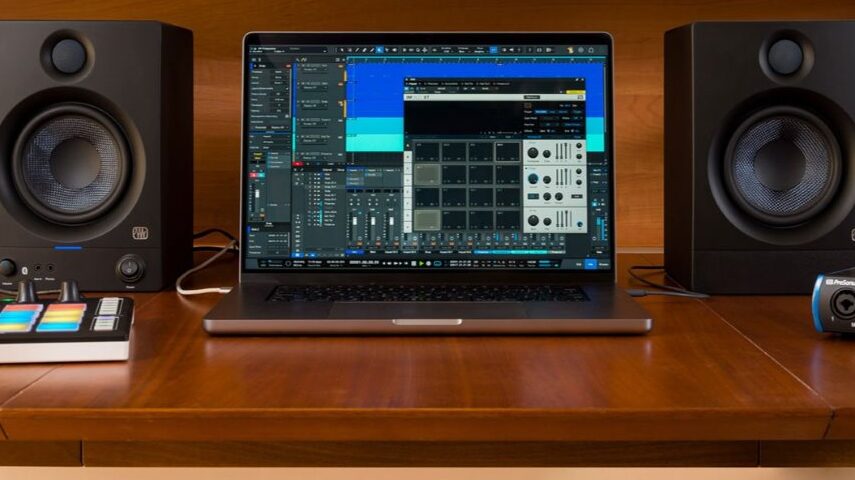Open the Snap mode dropdown in toolbar

click(x=479, y=50)
